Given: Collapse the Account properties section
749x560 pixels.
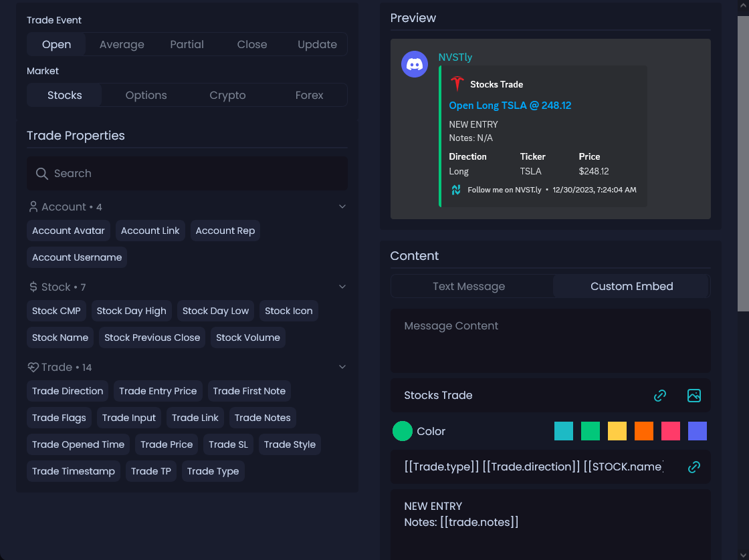Looking at the screenshot, I should point(342,206).
